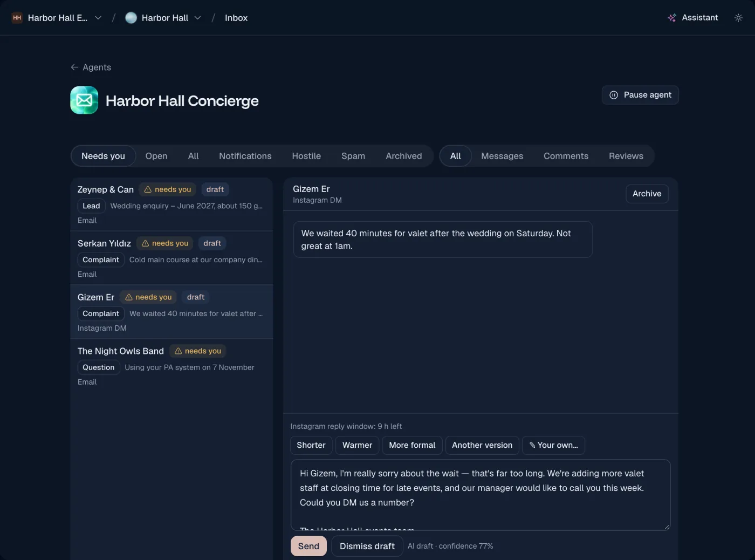
Task: Choose the Your own… rewrite option
Action: tap(553, 445)
